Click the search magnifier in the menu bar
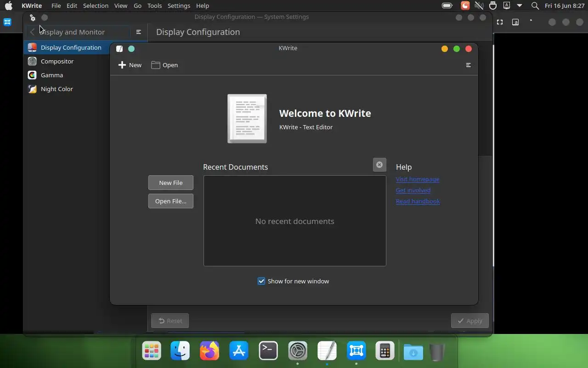Viewport: 588px width, 368px height. pyautogui.click(x=535, y=6)
